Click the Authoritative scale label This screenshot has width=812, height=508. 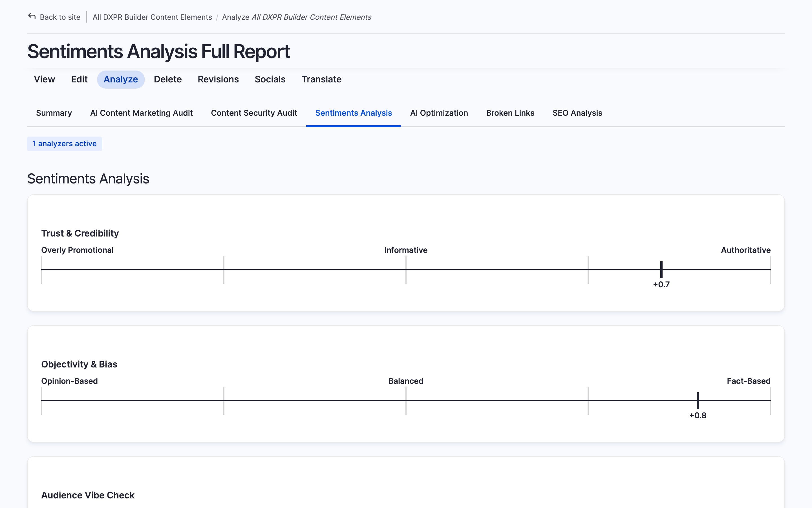tap(745, 250)
